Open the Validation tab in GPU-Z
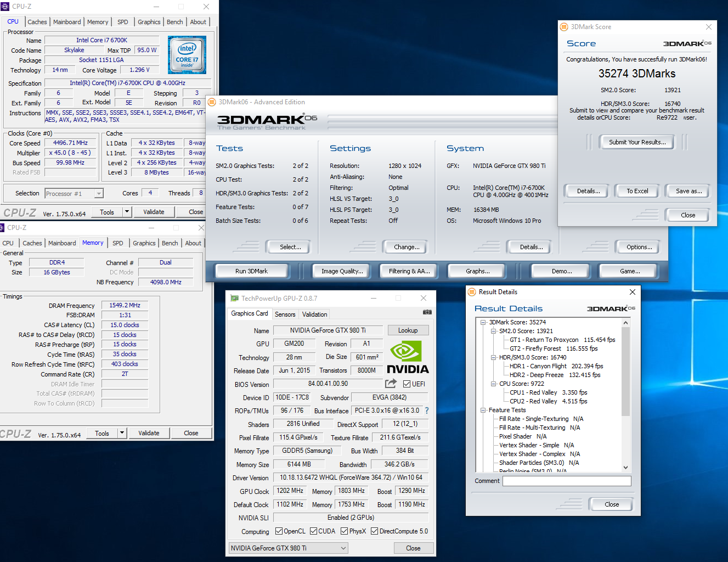Image resolution: width=728 pixels, height=562 pixels. 315,314
